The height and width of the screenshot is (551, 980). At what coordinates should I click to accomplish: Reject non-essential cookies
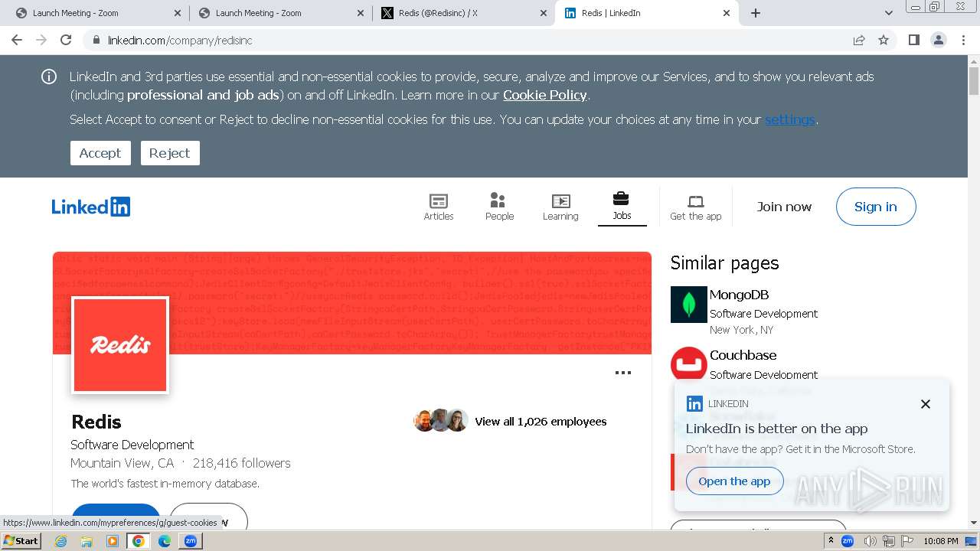[170, 153]
